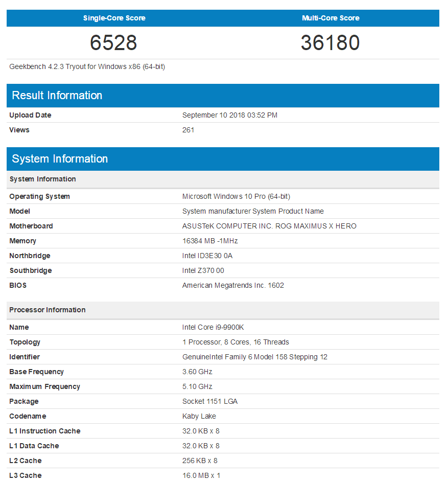Click the gray System Information subheader
The image size is (448, 482).
(x=223, y=179)
